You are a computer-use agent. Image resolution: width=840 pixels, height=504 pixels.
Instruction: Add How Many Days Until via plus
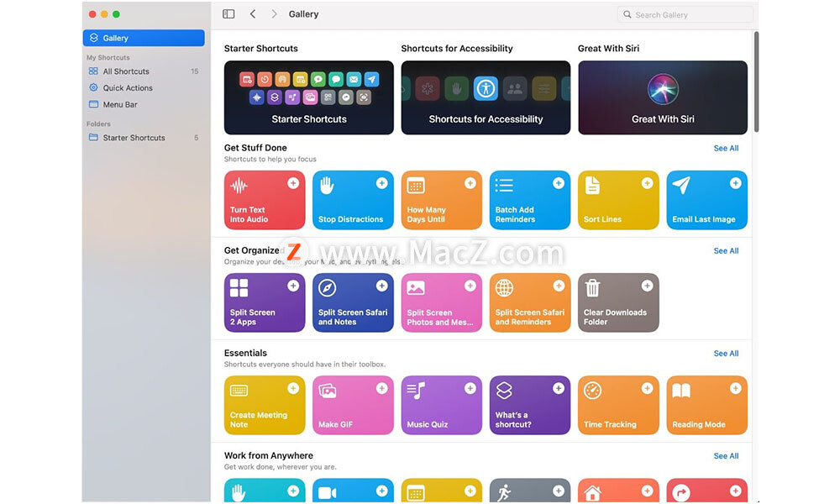point(470,183)
